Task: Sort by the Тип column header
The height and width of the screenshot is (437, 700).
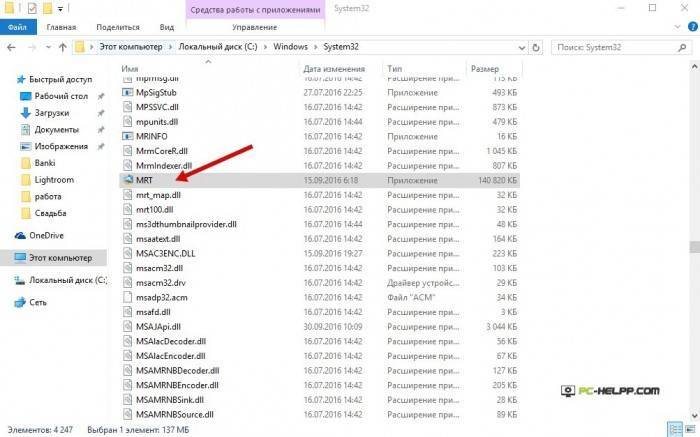Action: (x=395, y=69)
